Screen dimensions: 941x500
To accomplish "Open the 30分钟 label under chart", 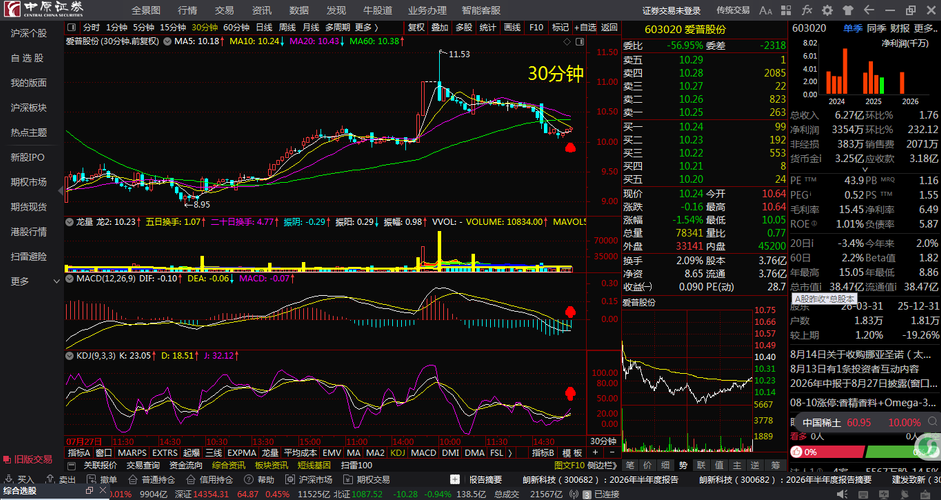I will [x=603, y=441].
